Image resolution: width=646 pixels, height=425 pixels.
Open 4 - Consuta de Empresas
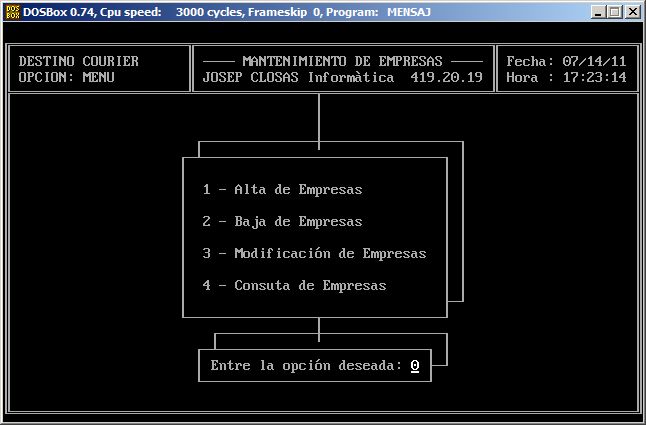pyautogui.click(x=294, y=285)
